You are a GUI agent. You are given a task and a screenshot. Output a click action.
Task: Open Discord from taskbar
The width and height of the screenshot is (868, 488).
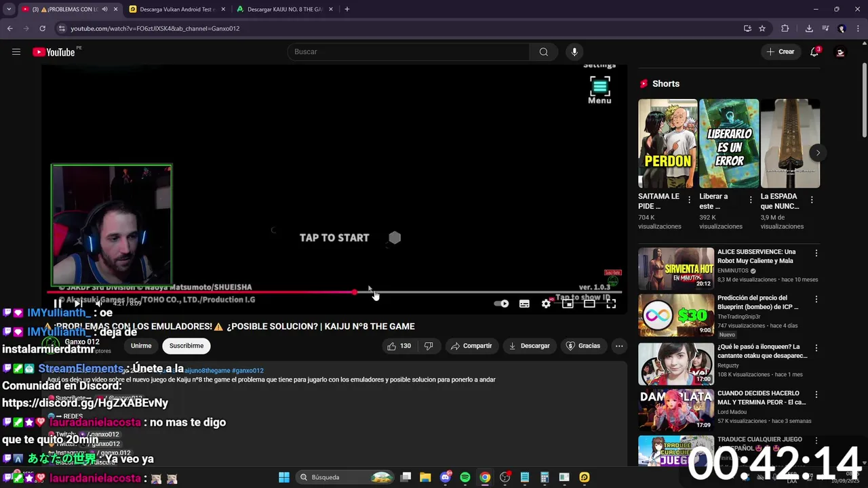tap(445, 477)
